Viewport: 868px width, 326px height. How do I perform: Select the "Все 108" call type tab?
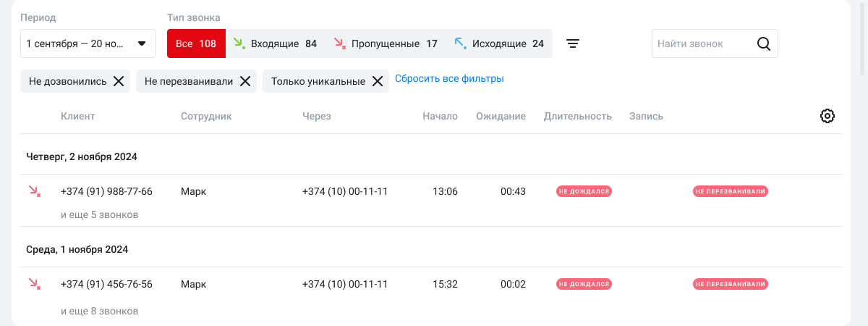196,43
